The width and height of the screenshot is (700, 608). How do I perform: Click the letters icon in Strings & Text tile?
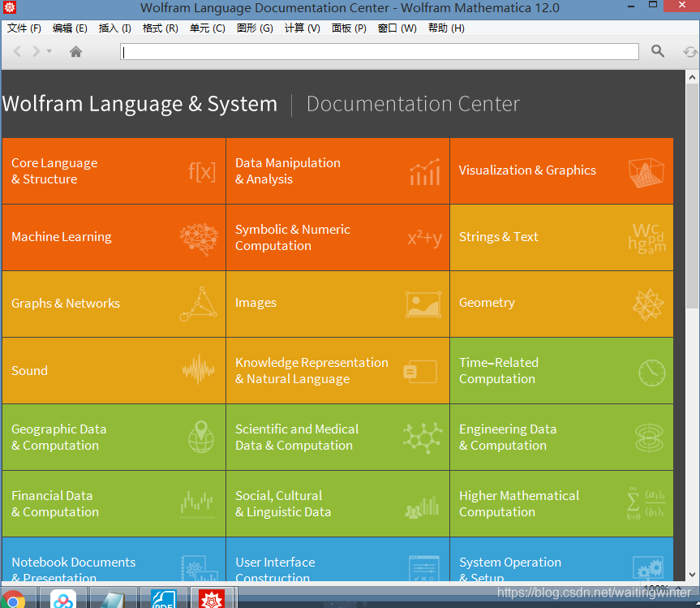647,239
